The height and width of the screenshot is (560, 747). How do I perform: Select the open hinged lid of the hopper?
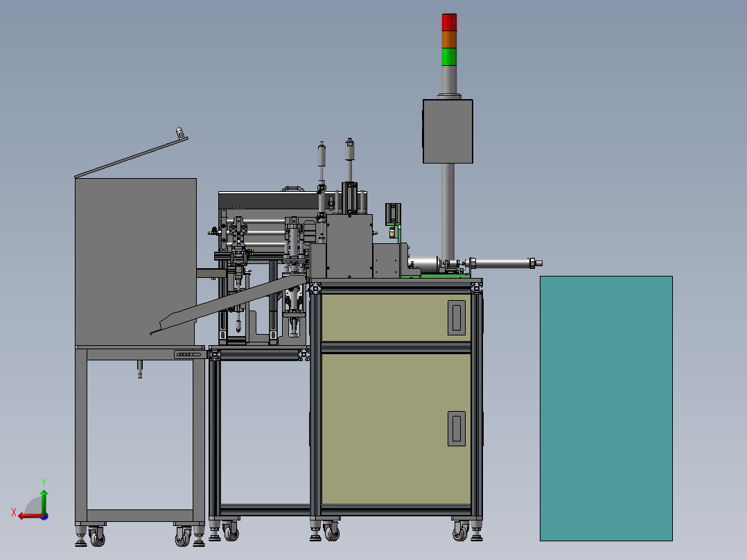[x=132, y=157]
